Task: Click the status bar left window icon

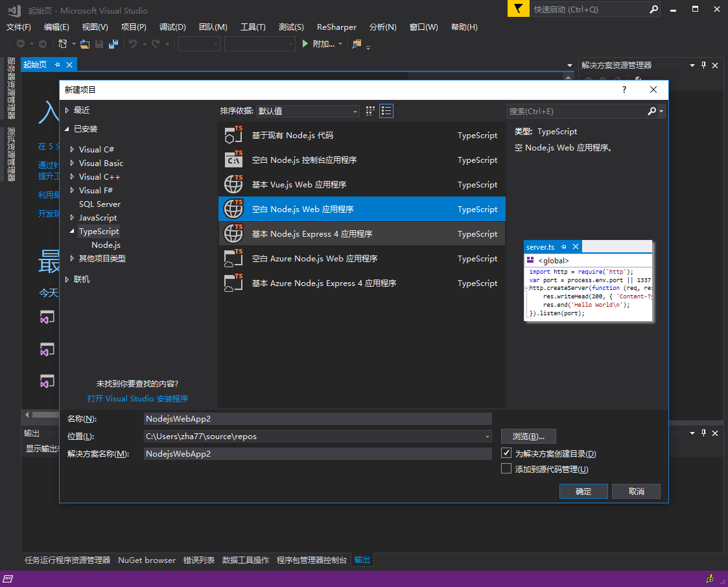Action: click(8, 579)
